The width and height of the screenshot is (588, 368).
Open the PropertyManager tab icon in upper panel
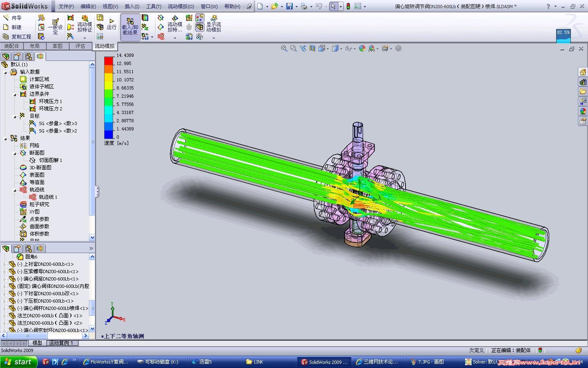coord(17,56)
